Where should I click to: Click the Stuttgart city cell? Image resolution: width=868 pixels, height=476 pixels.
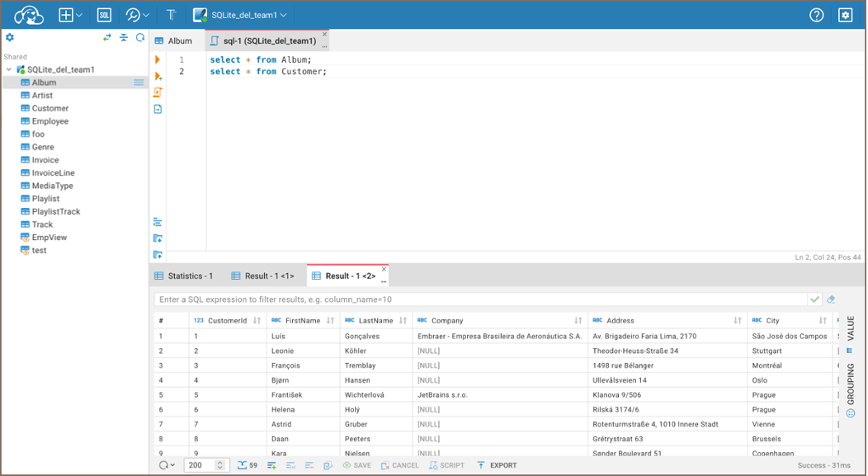pos(790,351)
